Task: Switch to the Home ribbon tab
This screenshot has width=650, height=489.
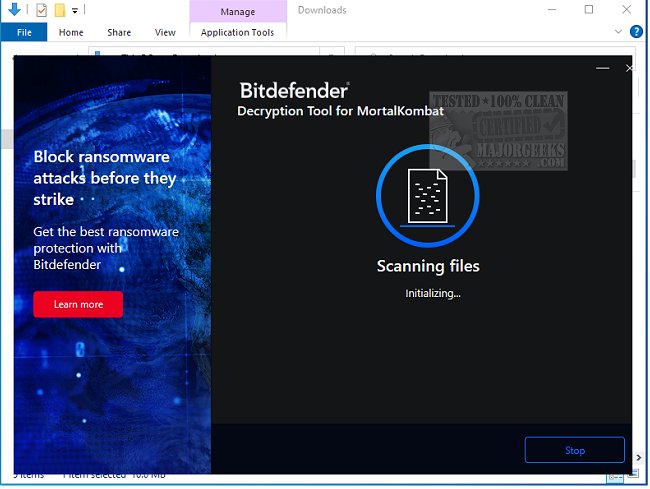Action: click(x=71, y=32)
